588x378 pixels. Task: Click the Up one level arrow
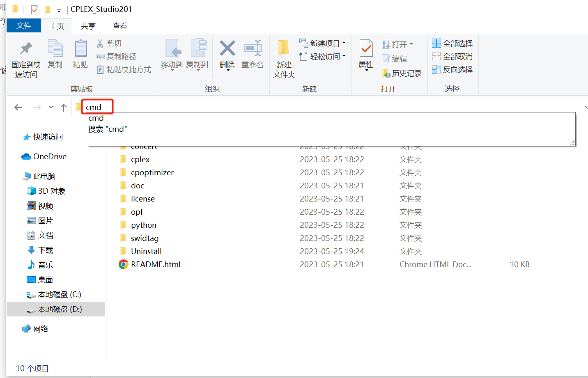[x=64, y=107]
